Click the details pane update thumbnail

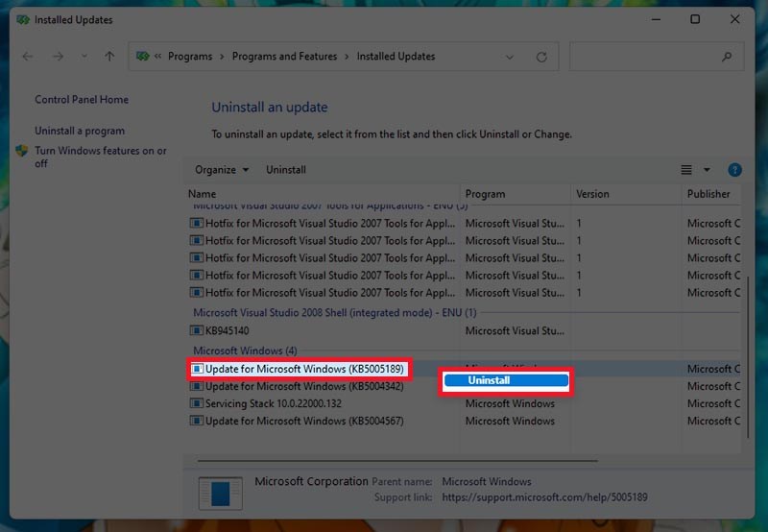click(221, 494)
